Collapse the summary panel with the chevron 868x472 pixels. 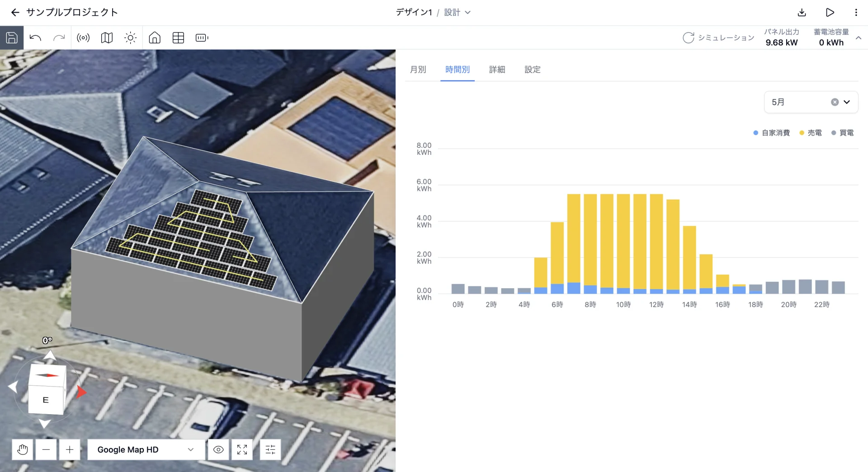[x=859, y=38]
